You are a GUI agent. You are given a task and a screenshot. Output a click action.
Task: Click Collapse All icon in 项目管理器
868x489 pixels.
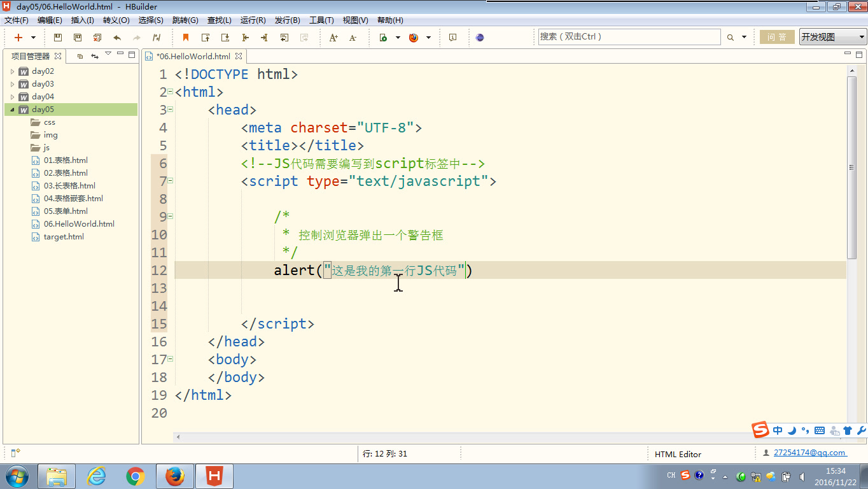click(80, 56)
